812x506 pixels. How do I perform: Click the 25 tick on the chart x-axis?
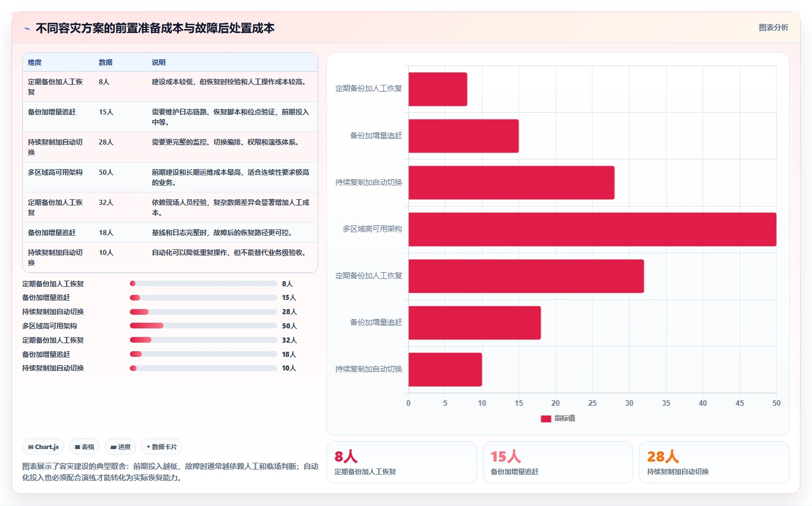tap(592, 403)
